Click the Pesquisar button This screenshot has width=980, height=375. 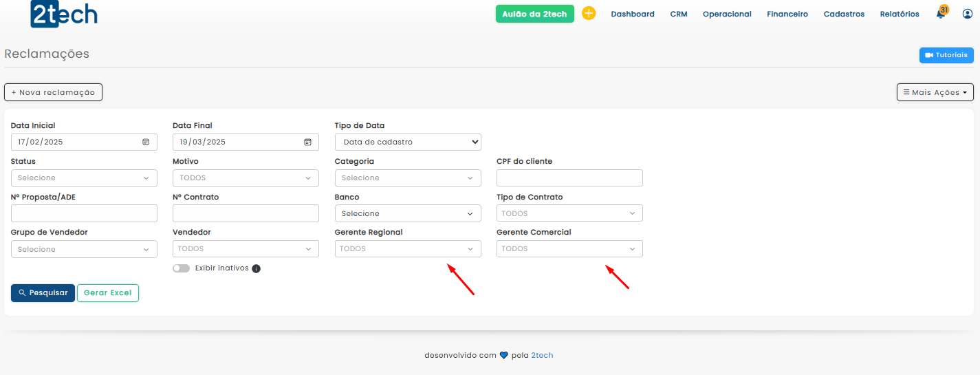click(43, 293)
